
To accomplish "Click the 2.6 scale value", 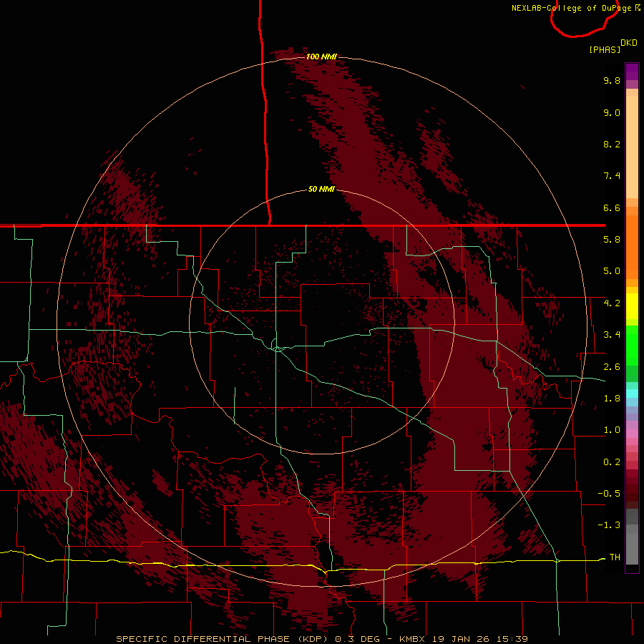I will click(x=612, y=367).
